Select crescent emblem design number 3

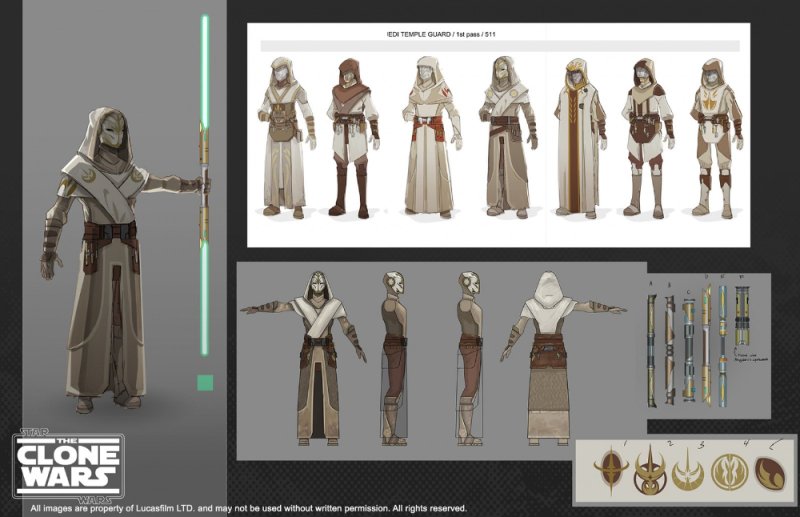pyautogui.click(x=687, y=470)
